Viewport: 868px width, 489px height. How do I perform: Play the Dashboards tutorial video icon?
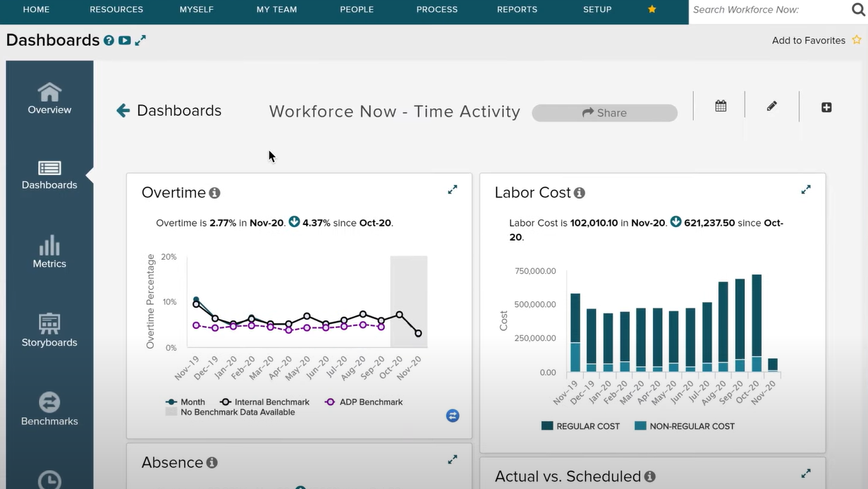(x=124, y=41)
